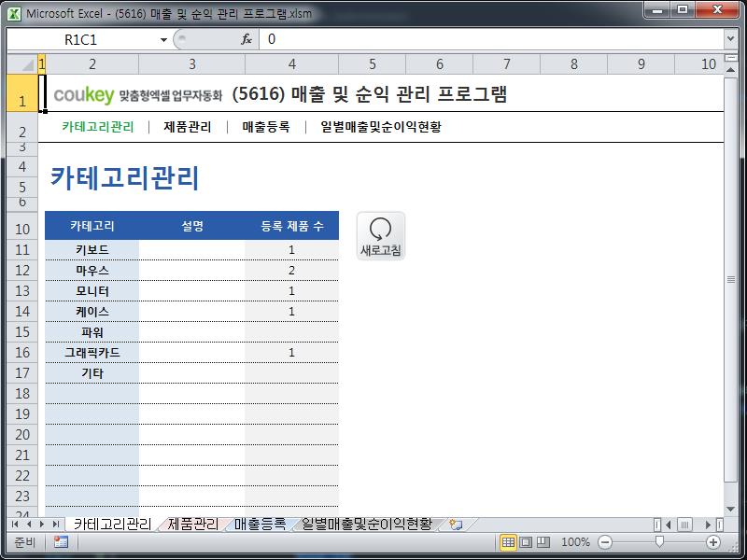Switch to Page Layout view
The height and width of the screenshot is (560, 747).
pyautogui.click(x=526, y=542)
